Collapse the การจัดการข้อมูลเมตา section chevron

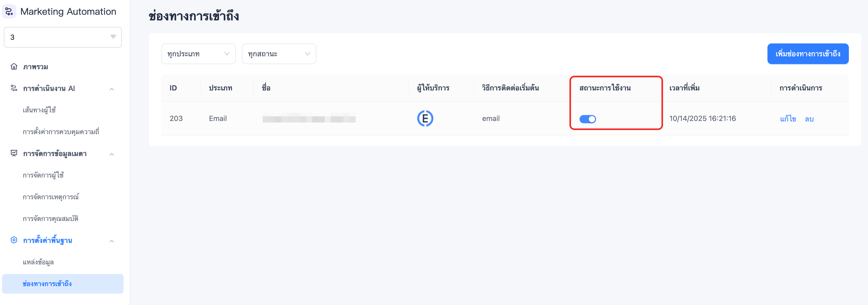111,154
